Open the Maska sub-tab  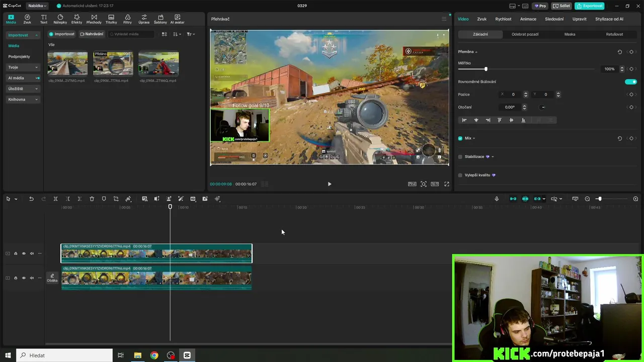tap(570, 34)
